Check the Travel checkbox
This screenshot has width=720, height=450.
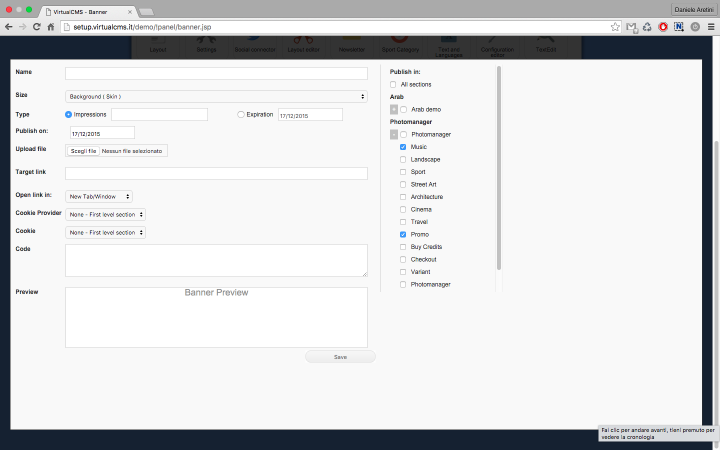coord(403,222)
